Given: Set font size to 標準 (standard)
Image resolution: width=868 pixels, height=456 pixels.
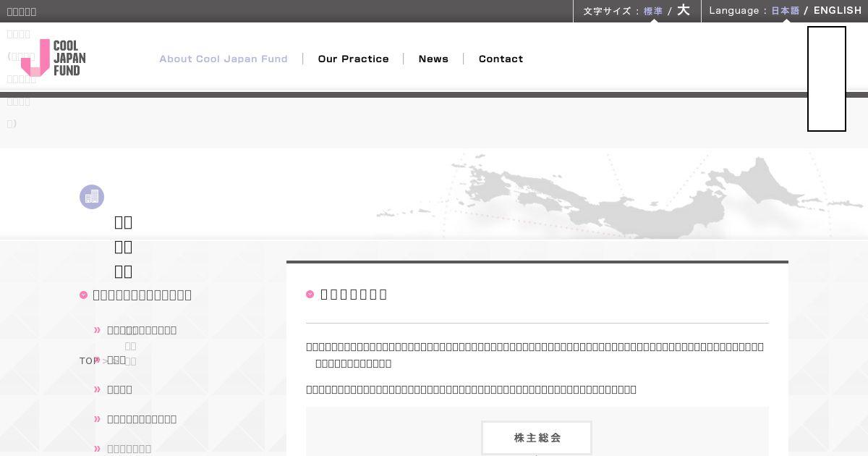Looking at the screenshot, I should pos(653,11).
